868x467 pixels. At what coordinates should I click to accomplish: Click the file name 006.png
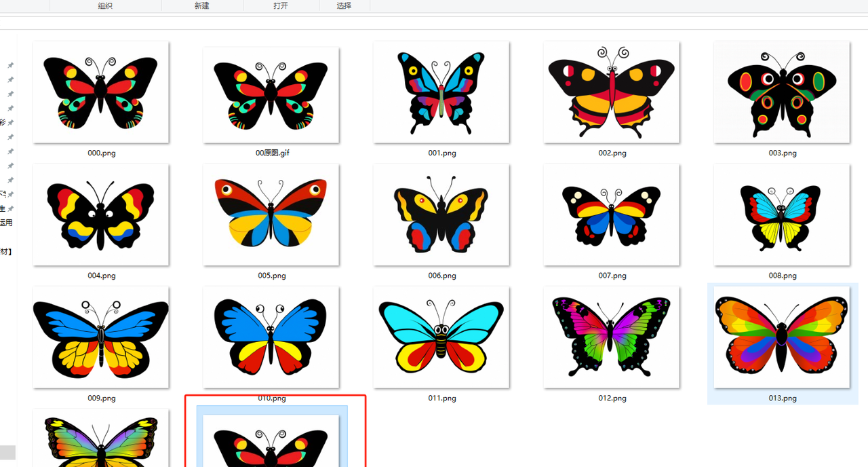coord(442,276)
